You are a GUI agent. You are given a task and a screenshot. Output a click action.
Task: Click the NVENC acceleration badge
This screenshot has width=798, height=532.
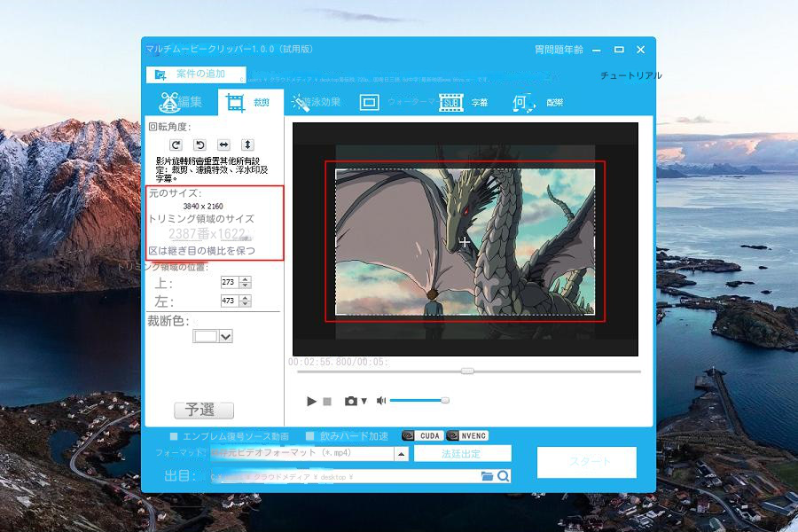(467, 435)
